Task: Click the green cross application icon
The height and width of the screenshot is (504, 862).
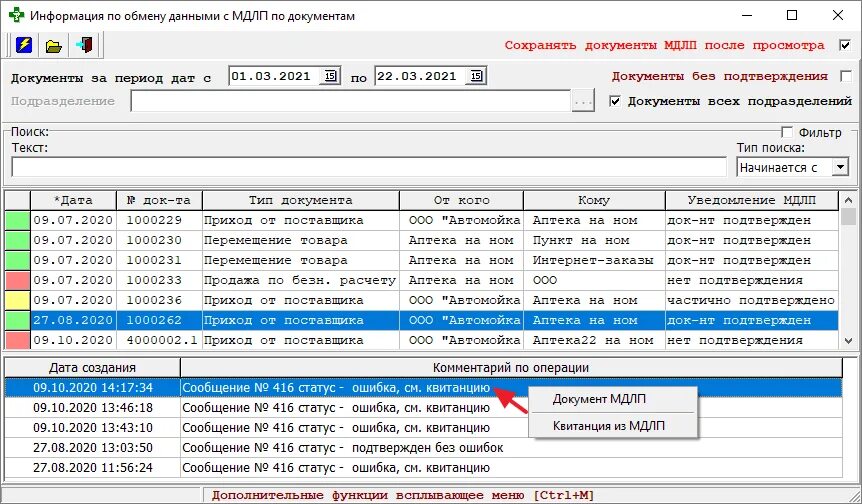Action: [x=16, y=15]
